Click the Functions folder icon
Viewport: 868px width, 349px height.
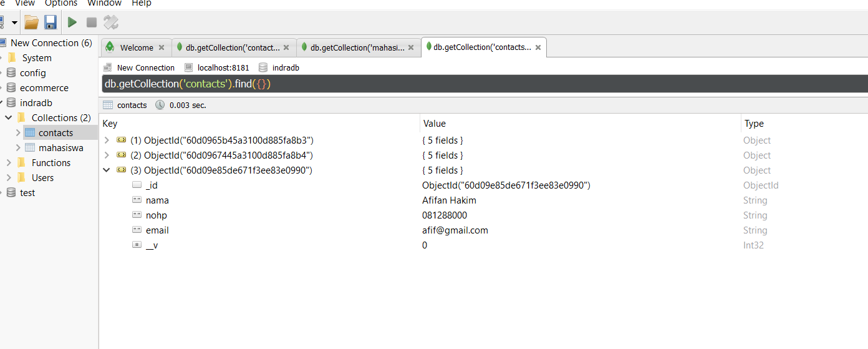point(22,163)
